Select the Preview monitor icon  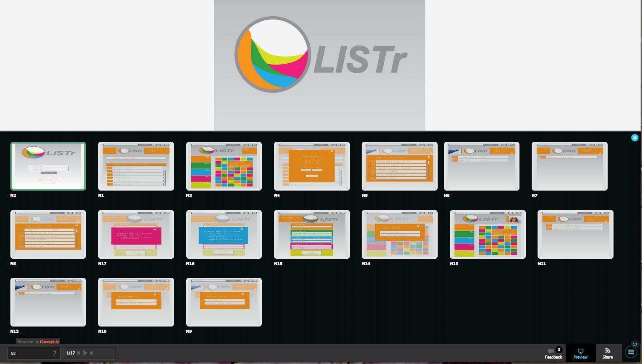(x=581, y=351)
